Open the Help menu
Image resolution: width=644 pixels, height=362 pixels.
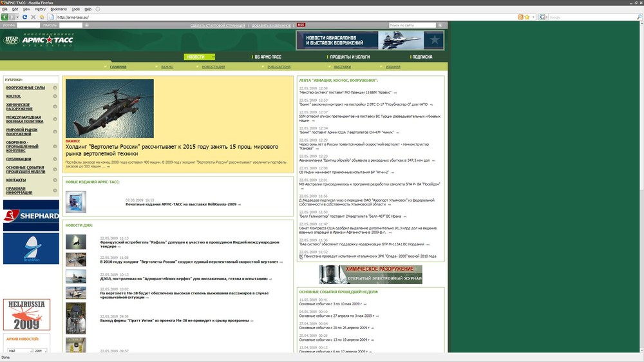coord(88,9)
